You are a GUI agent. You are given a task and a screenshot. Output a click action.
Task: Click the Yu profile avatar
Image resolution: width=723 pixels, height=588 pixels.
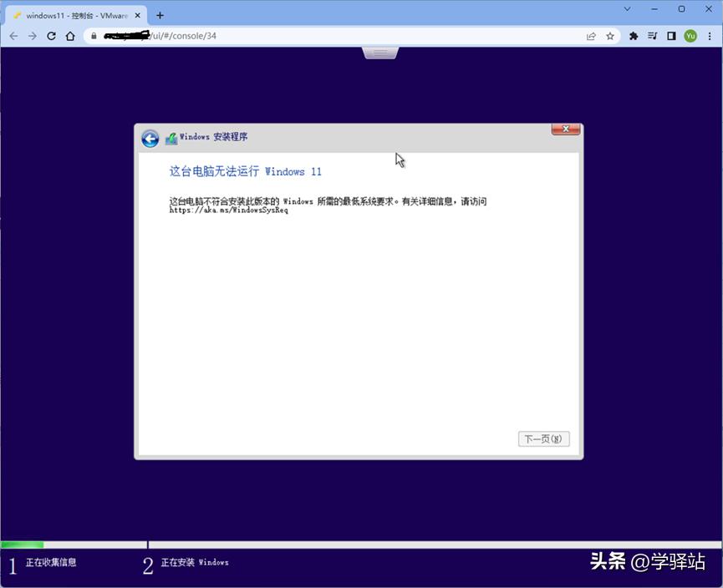click(x=691, y=36)
